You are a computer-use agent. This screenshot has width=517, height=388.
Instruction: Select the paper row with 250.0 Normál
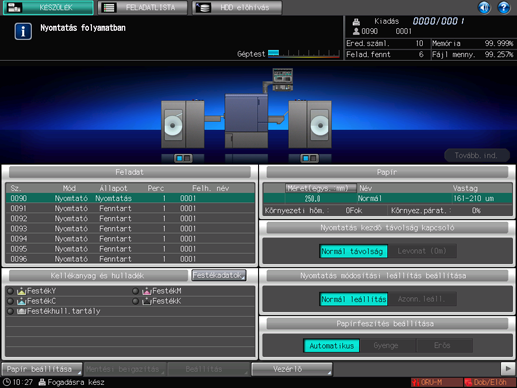click(388, 198)
